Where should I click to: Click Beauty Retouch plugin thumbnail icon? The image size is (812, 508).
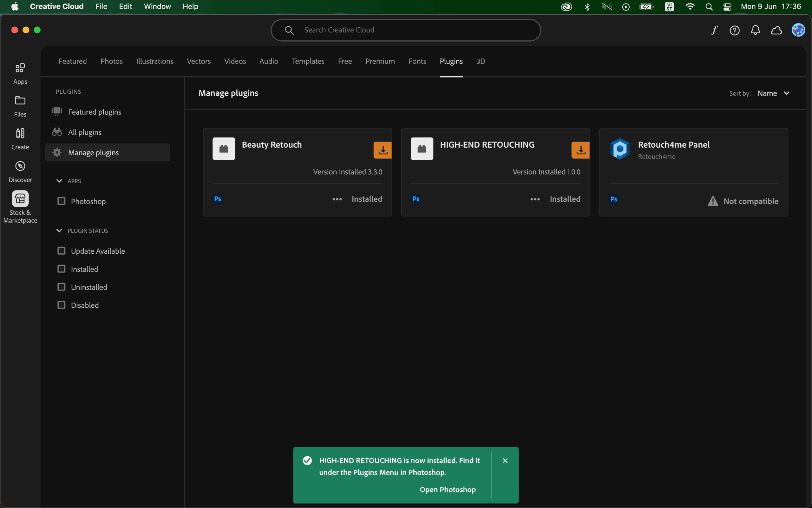click(224, 149)
